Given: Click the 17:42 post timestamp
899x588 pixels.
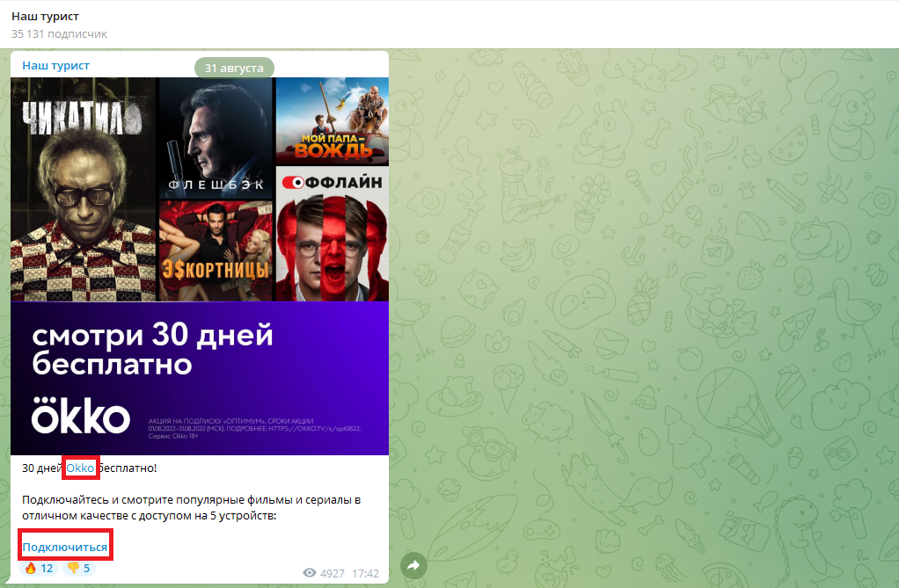Looking at the screenshot, I should [365, 573].
